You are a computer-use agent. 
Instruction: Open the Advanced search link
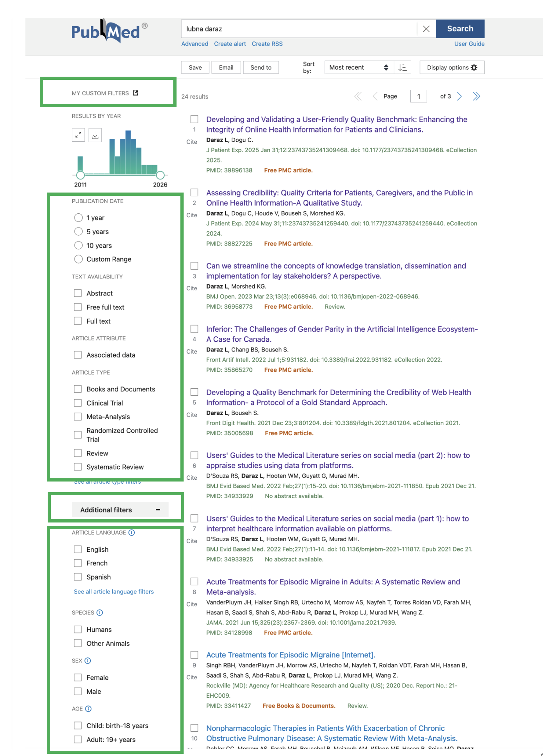(195, 44)
